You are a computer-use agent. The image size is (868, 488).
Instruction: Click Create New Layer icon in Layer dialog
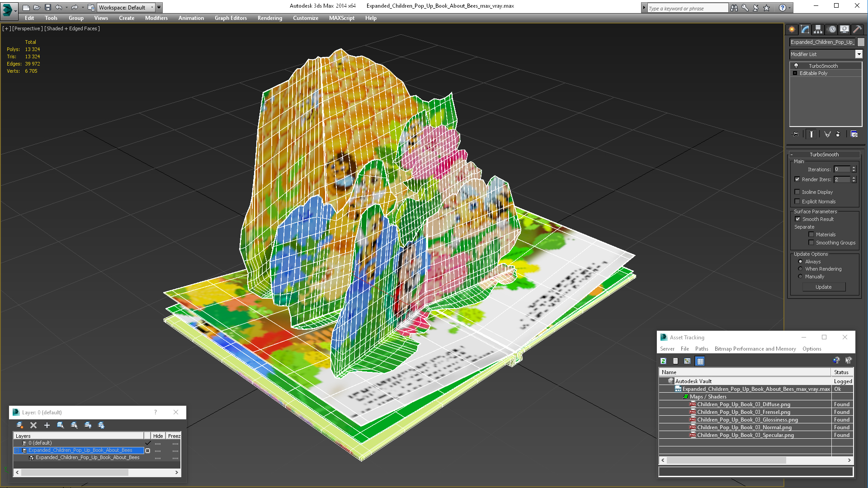coord(20,425)
